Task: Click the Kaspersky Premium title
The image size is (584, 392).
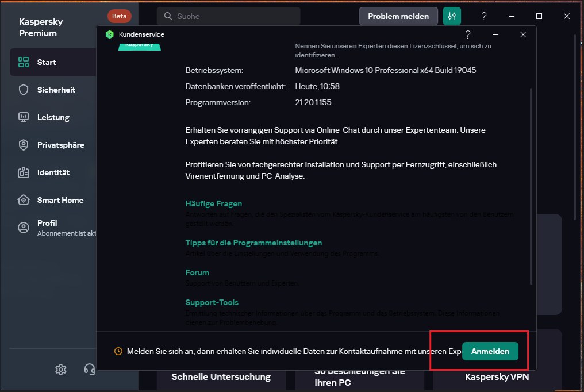Action: click(41, 27)
